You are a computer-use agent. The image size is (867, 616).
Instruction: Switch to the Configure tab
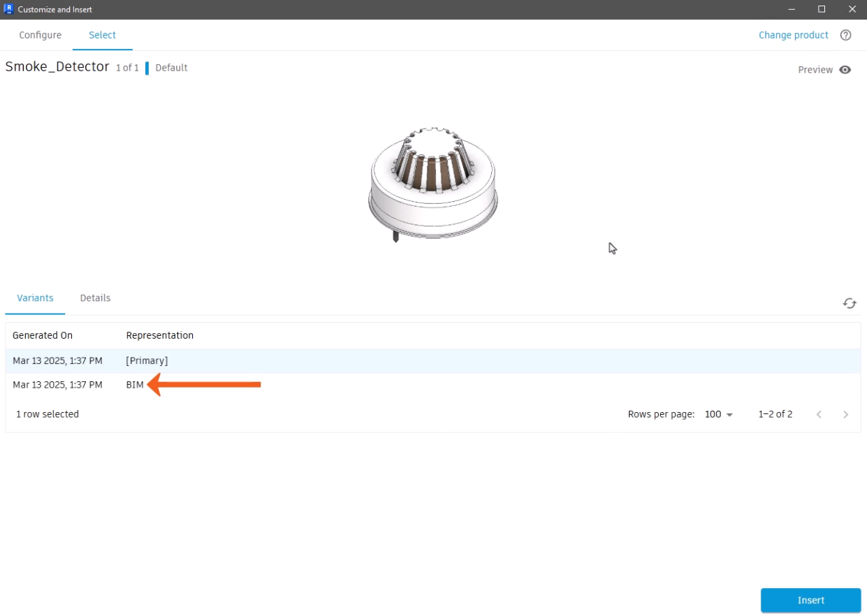click(x=40, y=35)
